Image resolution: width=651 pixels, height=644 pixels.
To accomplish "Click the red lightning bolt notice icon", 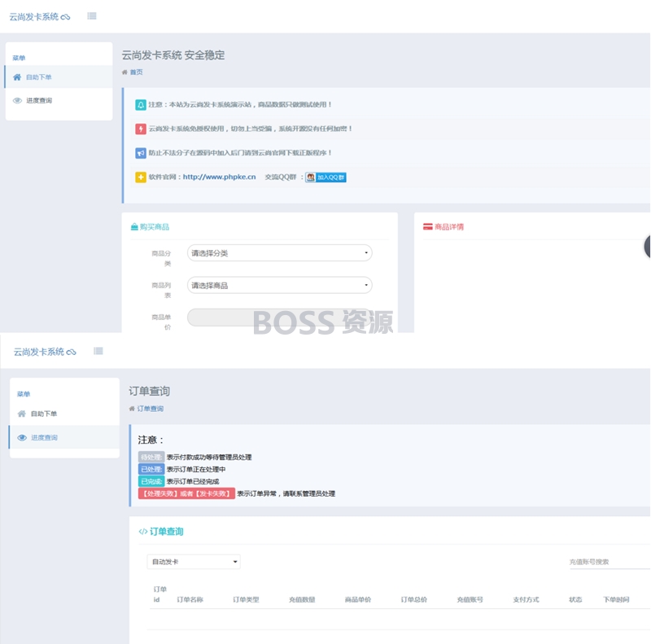I will [x=141, y=129].
